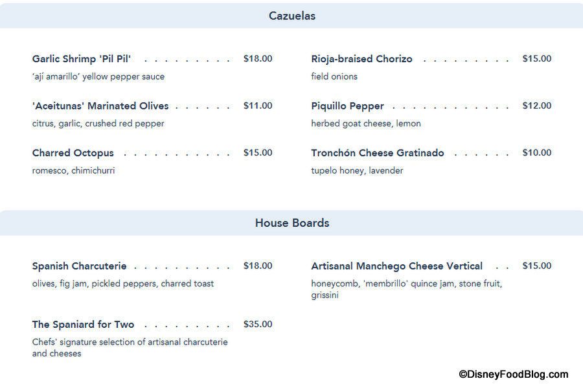
Task: Click the $12.00 Piquillo Pepper price
Action: click(537, 106)
